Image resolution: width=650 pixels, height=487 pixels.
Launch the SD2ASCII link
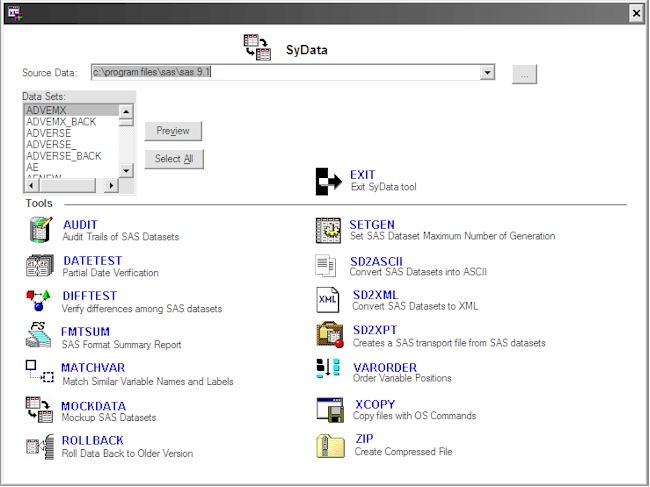376,262
